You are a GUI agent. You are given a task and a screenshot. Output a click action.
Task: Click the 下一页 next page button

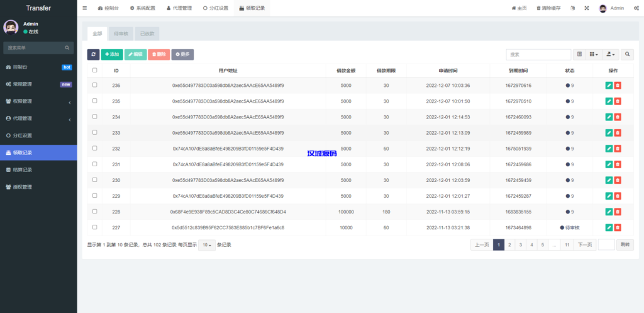[x=585, y=245]
